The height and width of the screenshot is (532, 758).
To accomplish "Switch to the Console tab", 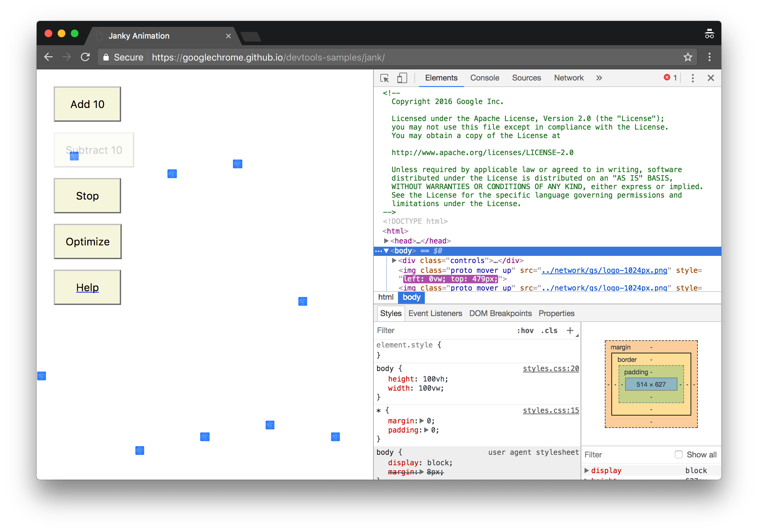I will coord(484,78).
